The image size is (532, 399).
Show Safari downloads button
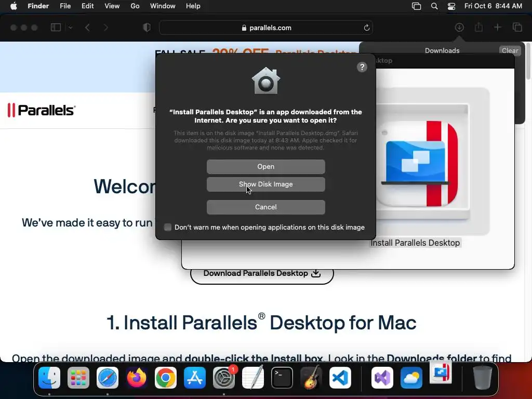(459, 27)
